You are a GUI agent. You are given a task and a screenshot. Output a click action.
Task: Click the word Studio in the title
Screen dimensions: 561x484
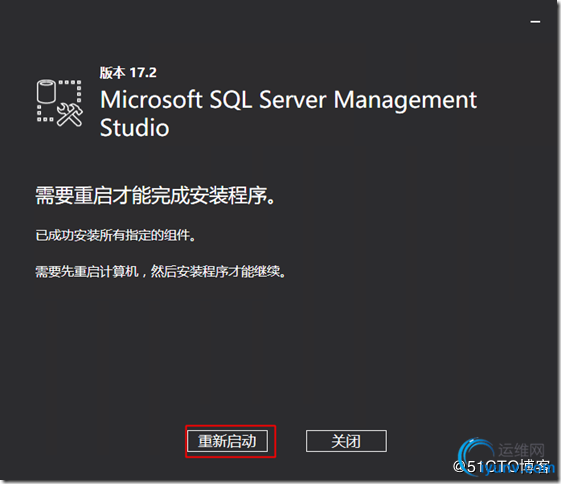134,128
